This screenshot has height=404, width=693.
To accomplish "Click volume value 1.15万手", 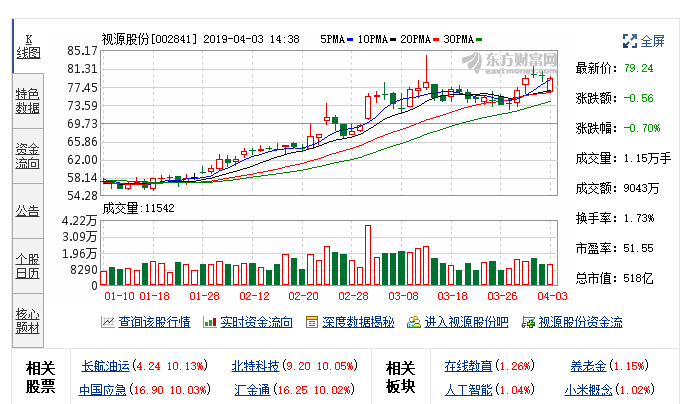I will [x=647, y=158].
